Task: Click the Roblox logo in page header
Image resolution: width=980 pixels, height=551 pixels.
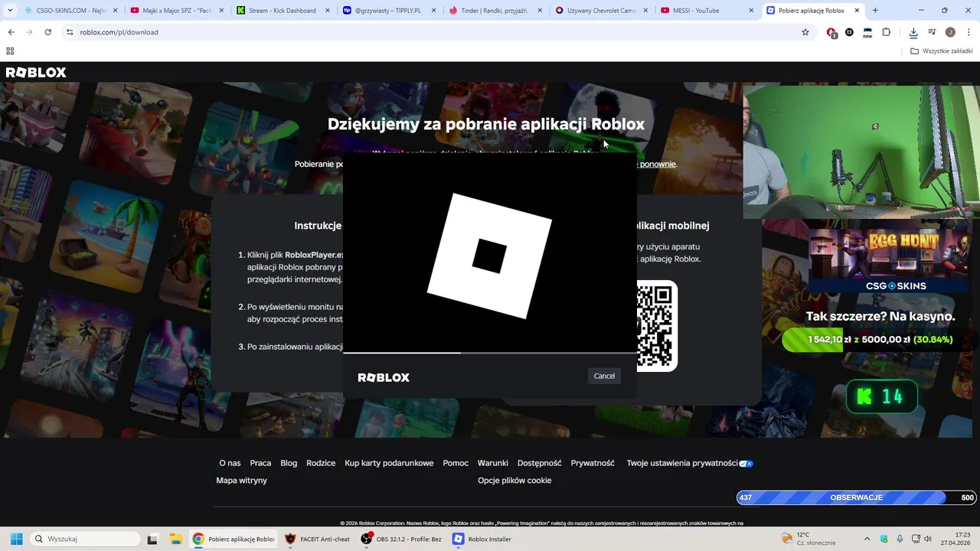Action: point(36,73)
